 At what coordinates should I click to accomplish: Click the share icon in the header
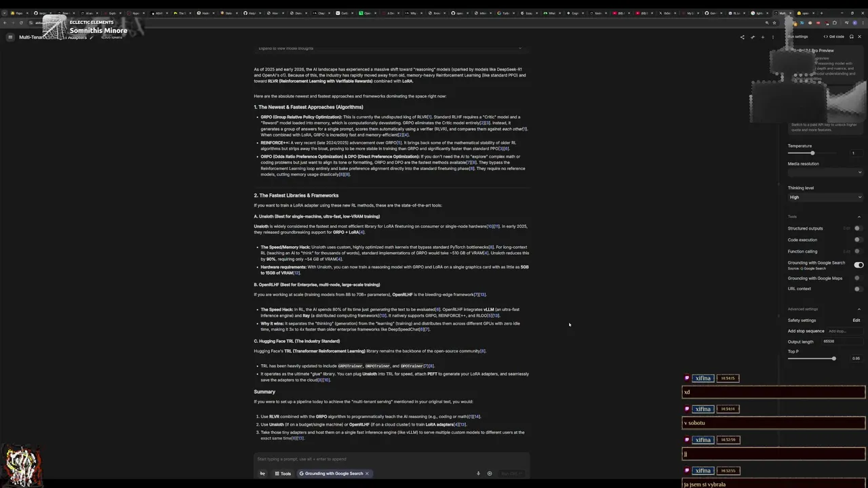tap(742, 37)
